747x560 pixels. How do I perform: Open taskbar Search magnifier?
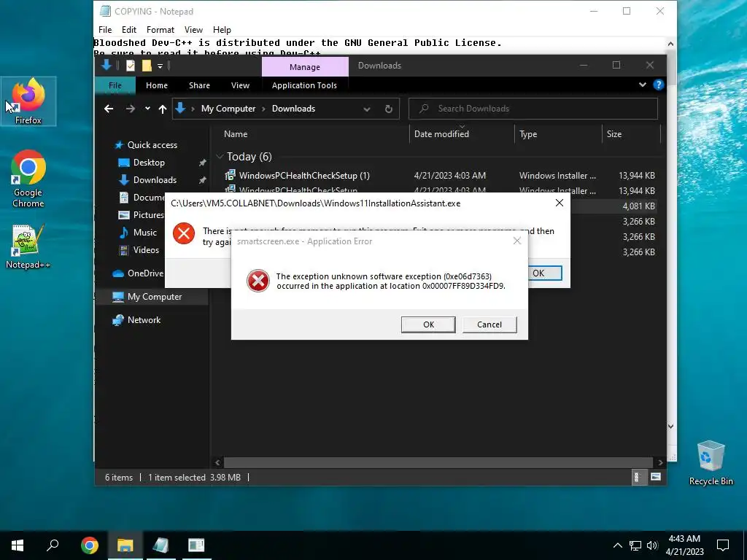[x=53, y=545]
